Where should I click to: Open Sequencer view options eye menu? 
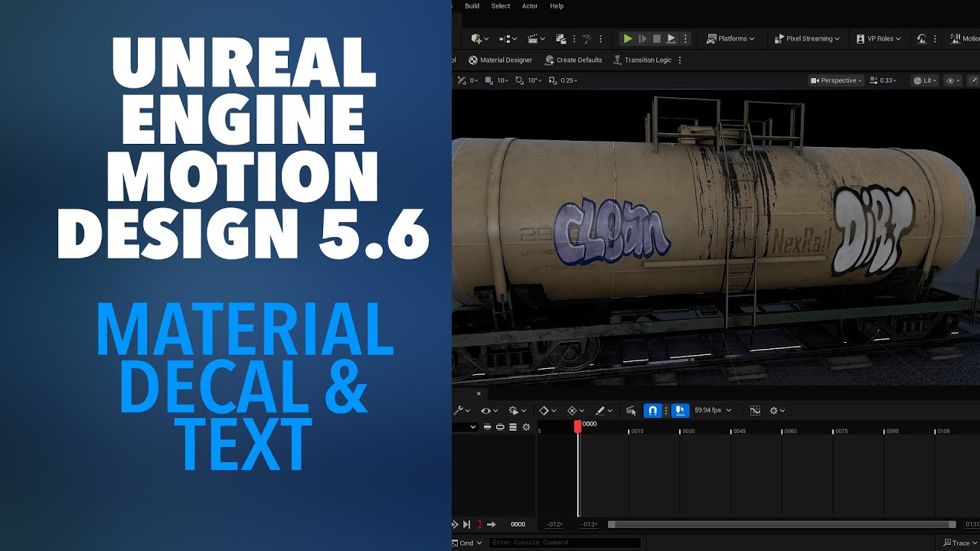488,410
